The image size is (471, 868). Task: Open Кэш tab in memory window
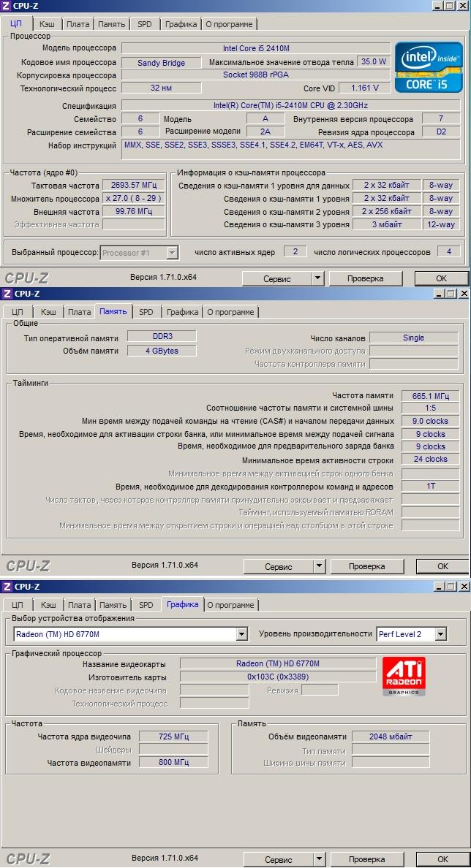pyautogui.click(x=48, y=312)
